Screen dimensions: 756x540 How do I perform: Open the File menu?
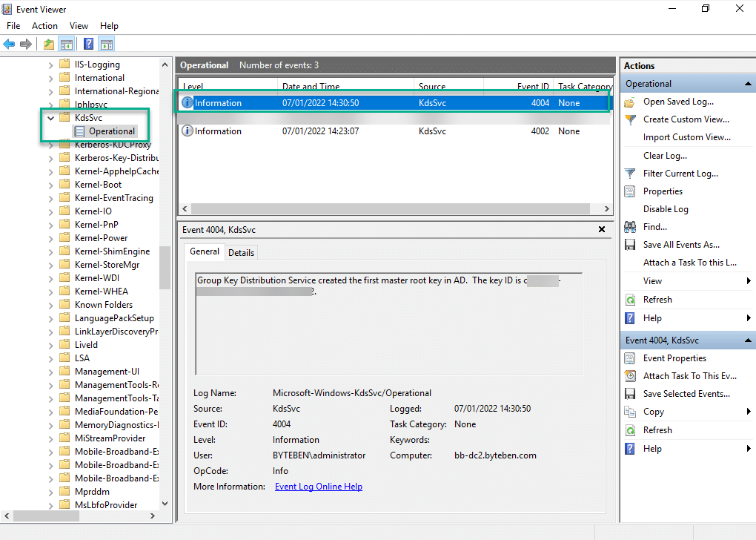13,26
